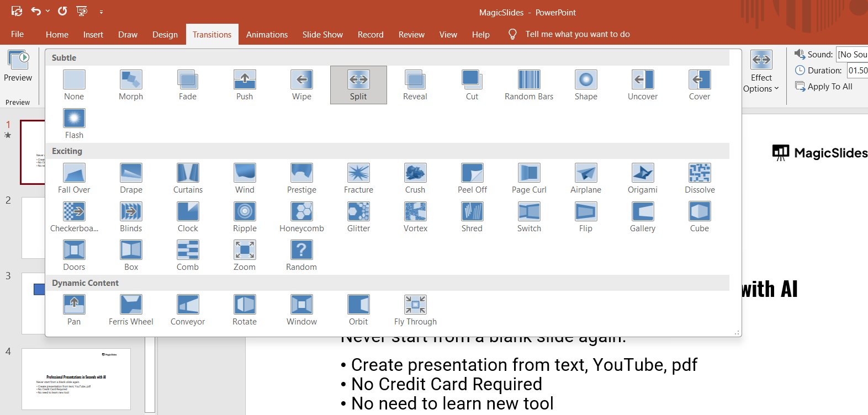Choose the Fly Through transition

415,310
